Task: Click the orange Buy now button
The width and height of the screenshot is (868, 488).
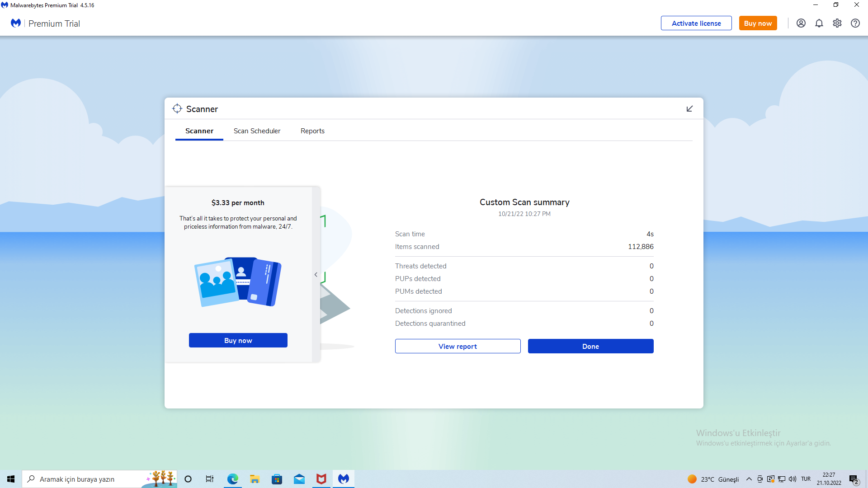Action: coord(758,23)
